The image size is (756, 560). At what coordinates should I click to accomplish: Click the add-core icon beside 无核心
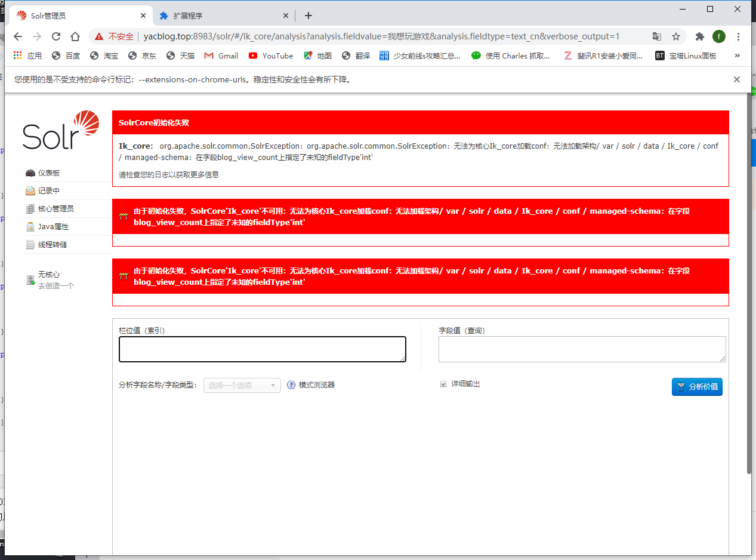click(x=30, y=280)
